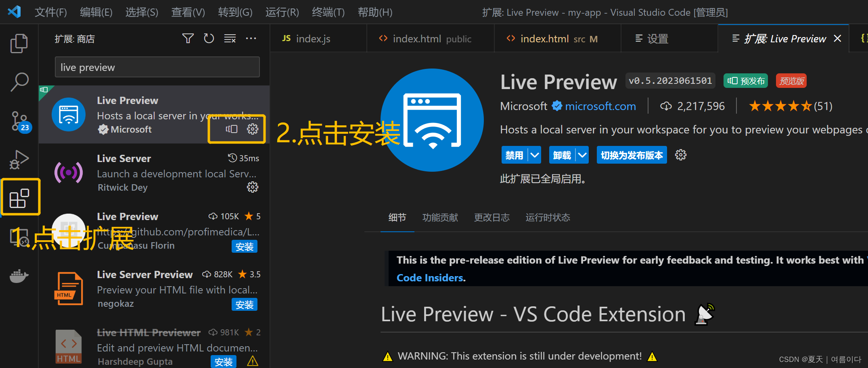The height and width of the screenshot is (368, 868).
Task: Click the 禁用 disable button
Action: (515, 155)
